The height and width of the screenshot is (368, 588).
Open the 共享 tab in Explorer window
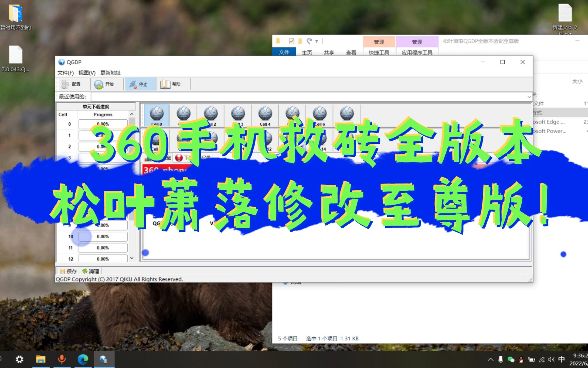[x=329, y=52]
